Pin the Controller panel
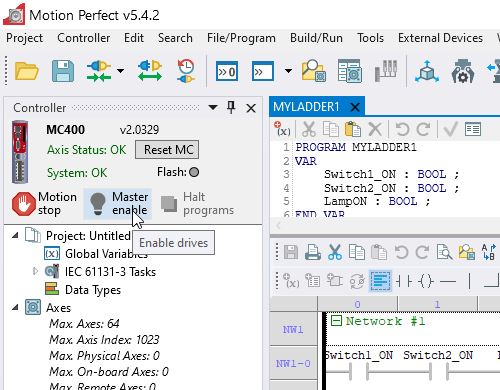Viewport: 500px width, 390px height. [231, 107]
